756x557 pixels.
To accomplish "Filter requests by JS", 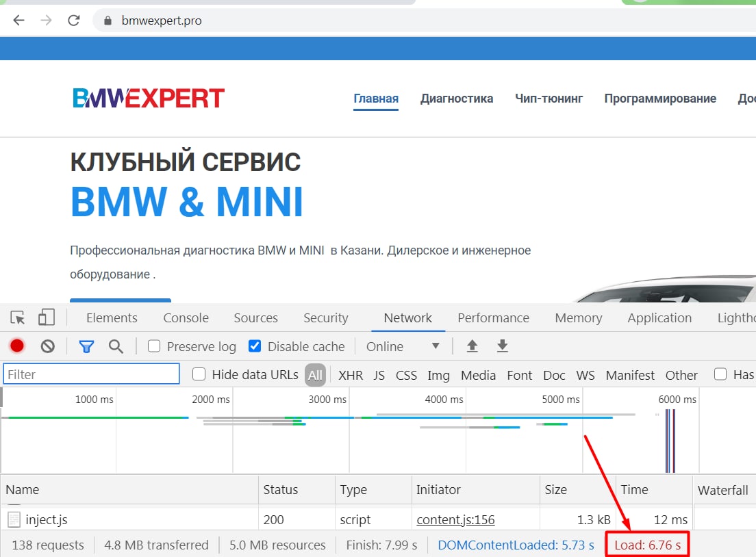I will [x=379, y=376].
